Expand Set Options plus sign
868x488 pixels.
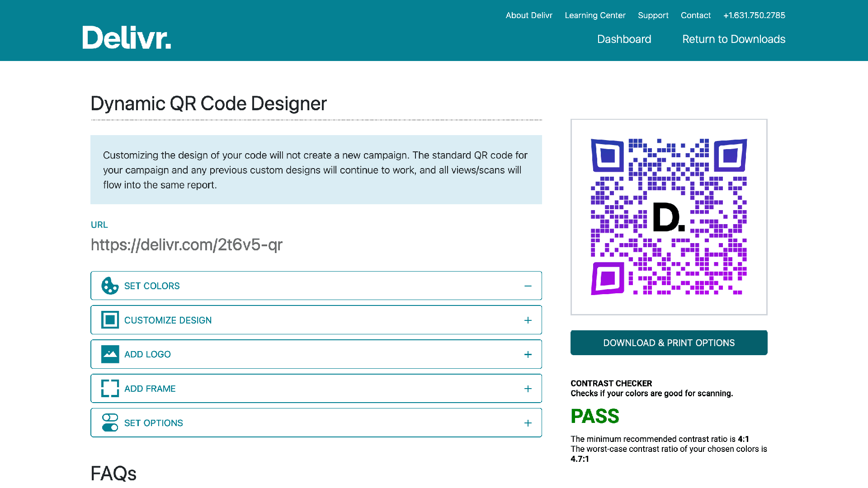528,423
